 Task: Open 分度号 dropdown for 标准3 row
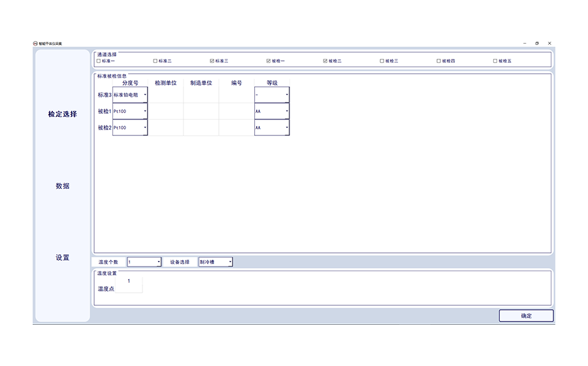(x=145, y=95)
